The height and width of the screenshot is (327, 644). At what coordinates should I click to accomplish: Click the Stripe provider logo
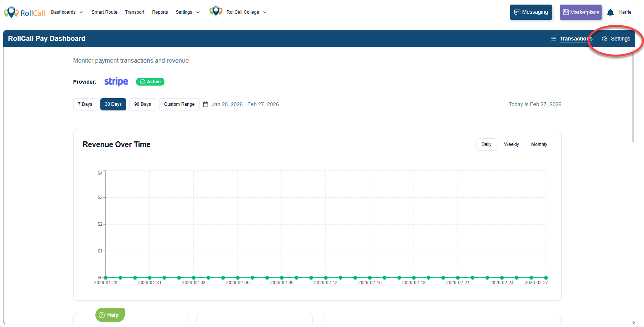116,82
